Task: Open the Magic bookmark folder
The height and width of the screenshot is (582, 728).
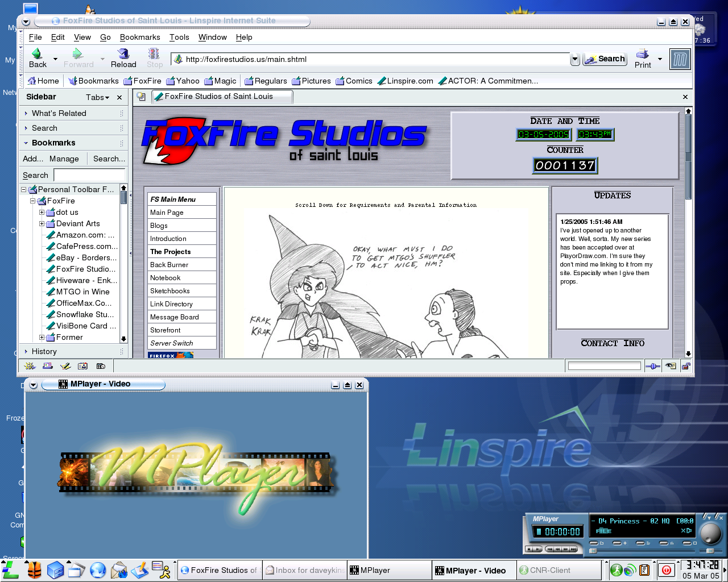Action: 220,81
